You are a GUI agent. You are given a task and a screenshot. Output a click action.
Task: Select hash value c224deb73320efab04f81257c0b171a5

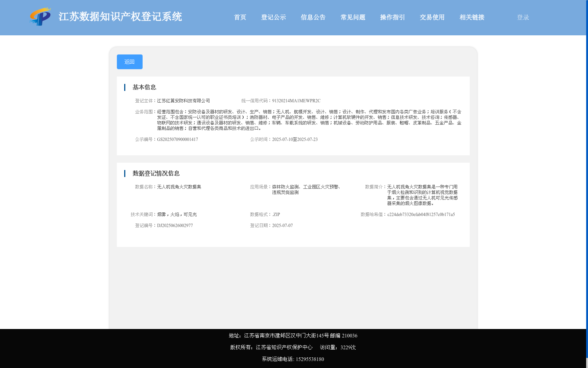pyautogui.click(x=421, y=215)
